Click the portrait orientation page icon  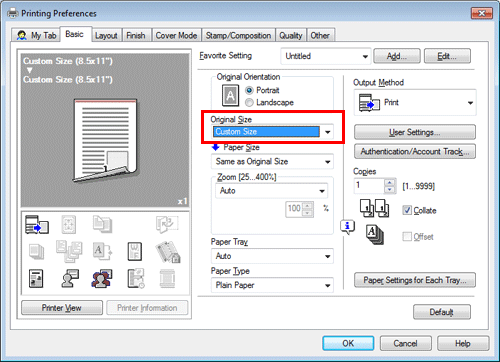point(230,96)
